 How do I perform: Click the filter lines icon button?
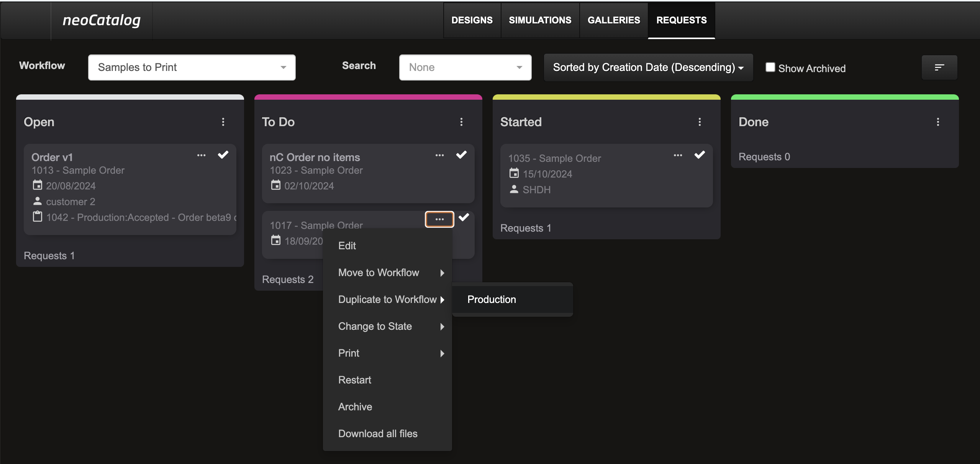tap(939, 67)
